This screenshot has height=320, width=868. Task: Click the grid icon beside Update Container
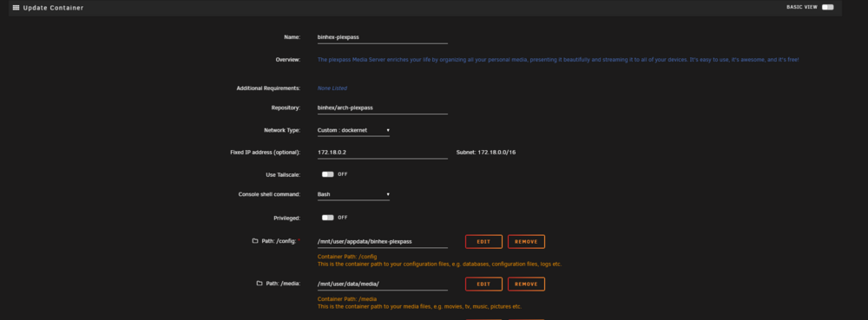point(16,8)
